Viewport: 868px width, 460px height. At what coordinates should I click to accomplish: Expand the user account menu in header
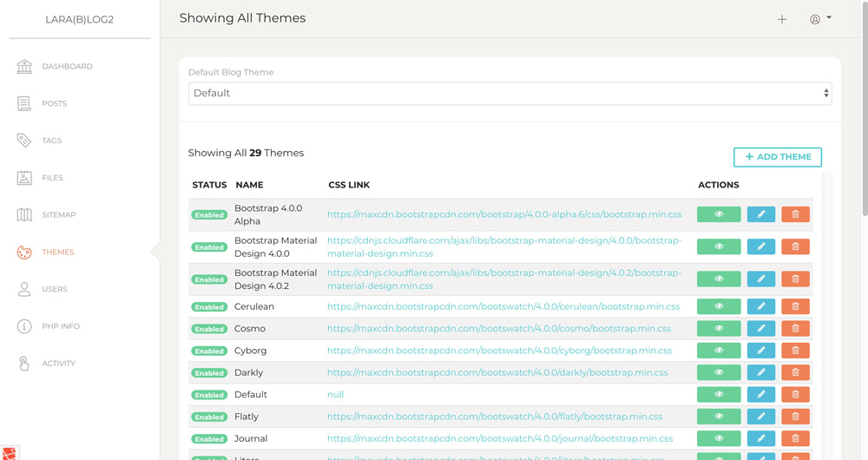coord(820,19)
